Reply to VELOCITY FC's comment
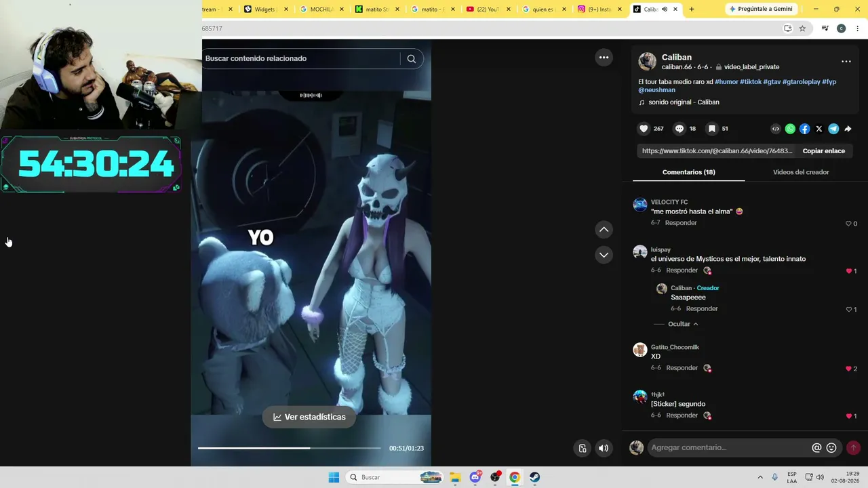Screen dimensions: 868x488 681,223
